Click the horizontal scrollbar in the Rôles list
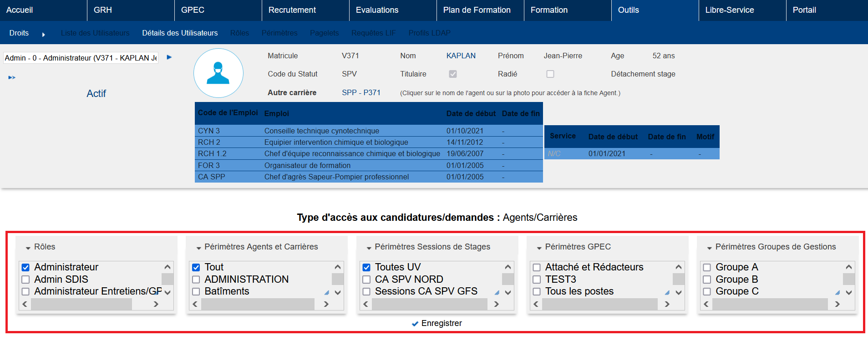This screenshot has width=868, height=341. click(82, 304)
